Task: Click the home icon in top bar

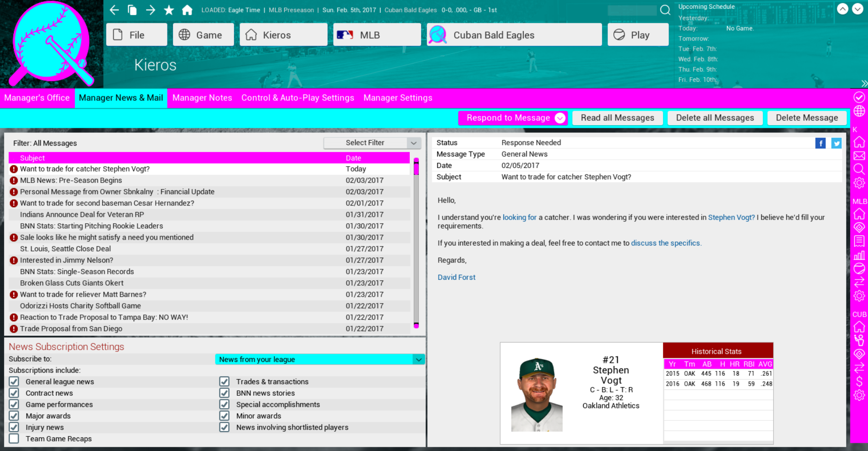Action: pos(187,10)
